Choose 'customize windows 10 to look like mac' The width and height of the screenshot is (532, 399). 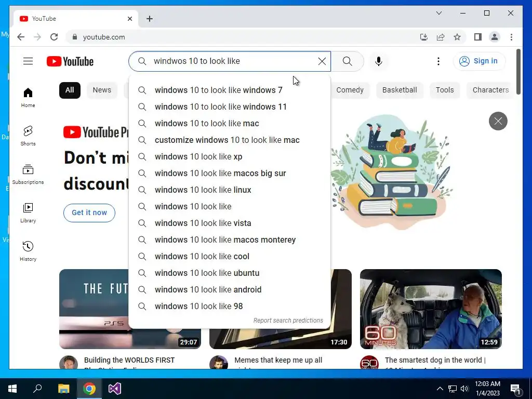coord(230,140)
